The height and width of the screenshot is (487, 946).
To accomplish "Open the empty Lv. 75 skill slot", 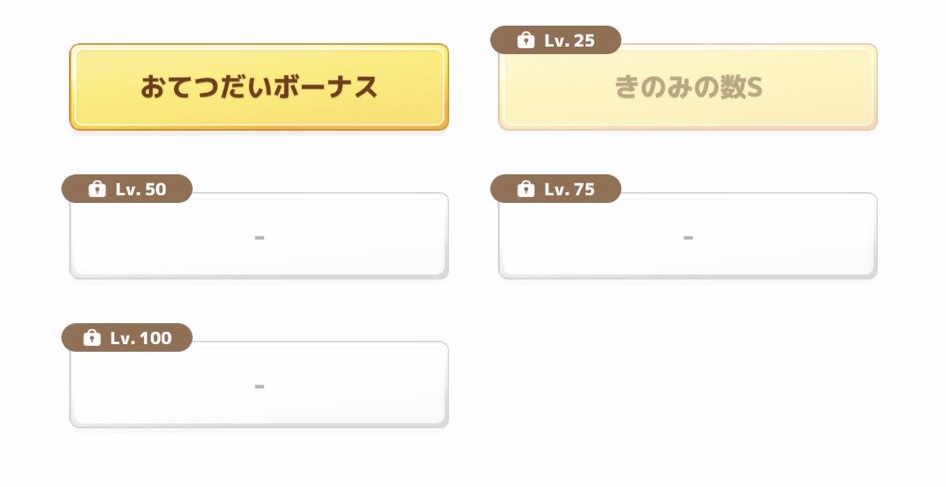I will tap(688, 236).
